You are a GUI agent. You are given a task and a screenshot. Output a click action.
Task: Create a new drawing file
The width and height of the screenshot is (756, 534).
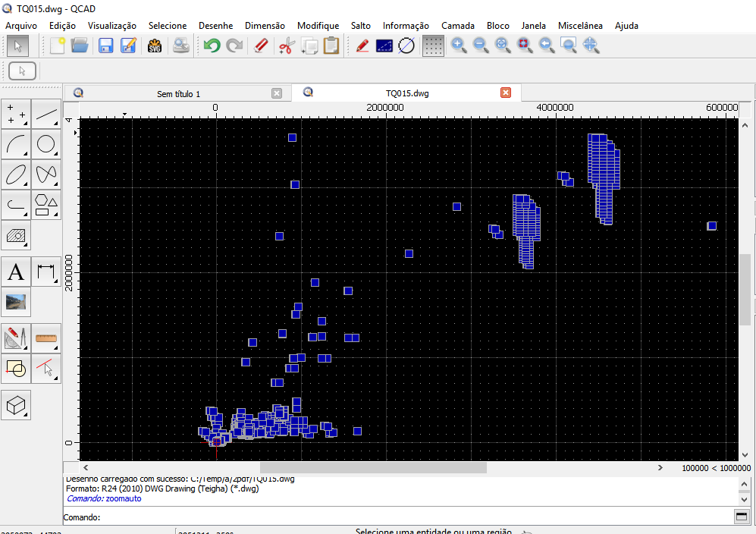(x=58, y=46)
